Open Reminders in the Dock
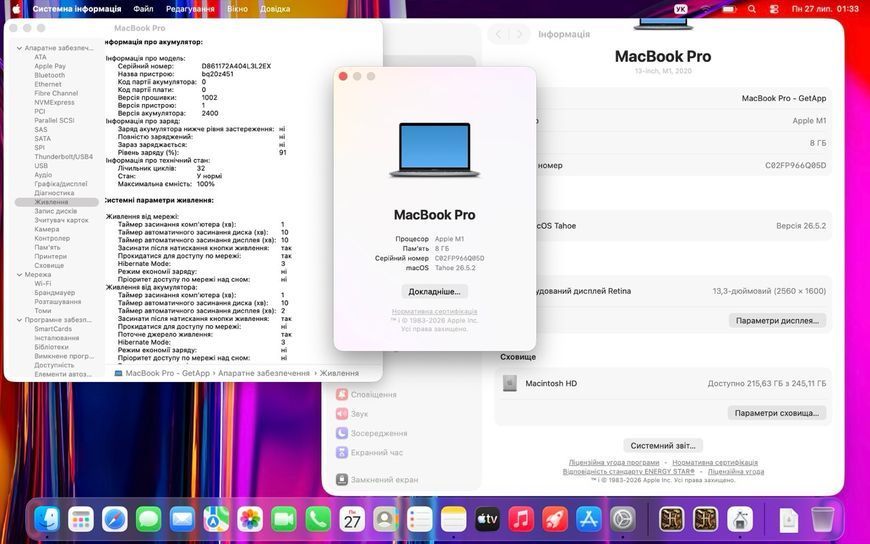The width and height of the screenshot is (870, 544). click(419, 520)
